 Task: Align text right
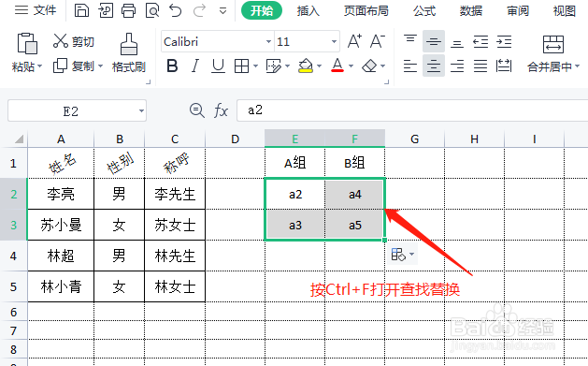[457, 66]
